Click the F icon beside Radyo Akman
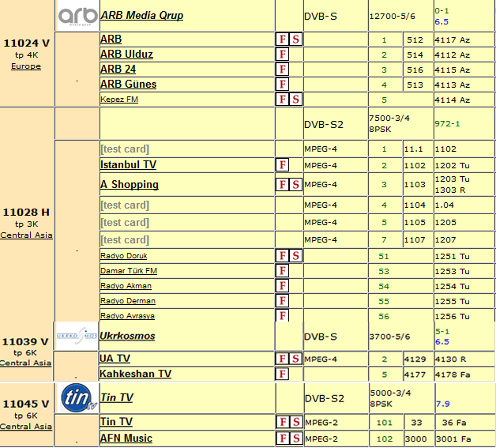The height and width of the screenshot is (448, 496). coord(282,286)
